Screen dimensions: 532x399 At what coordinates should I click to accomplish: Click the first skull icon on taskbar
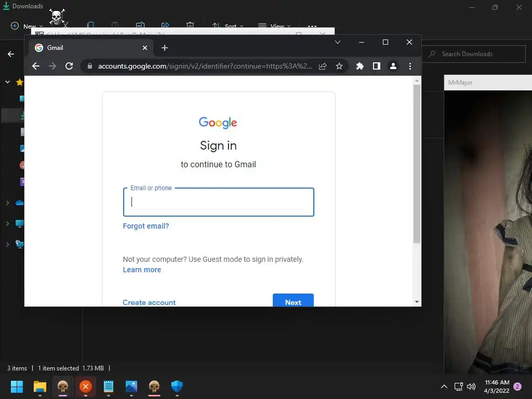tap(63, 387)
